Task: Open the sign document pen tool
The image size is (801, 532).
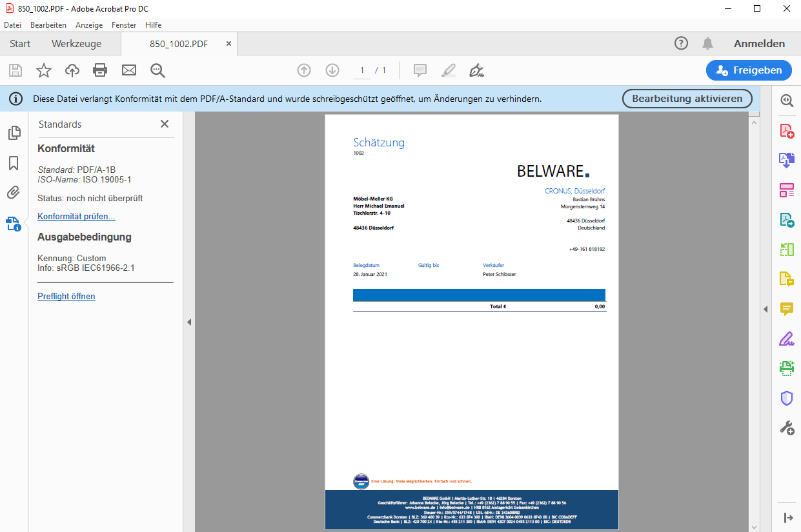Action: point(477,70)
